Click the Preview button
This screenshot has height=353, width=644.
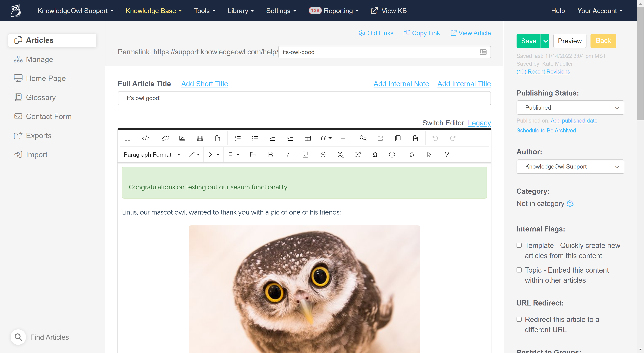tap(570, 41)
